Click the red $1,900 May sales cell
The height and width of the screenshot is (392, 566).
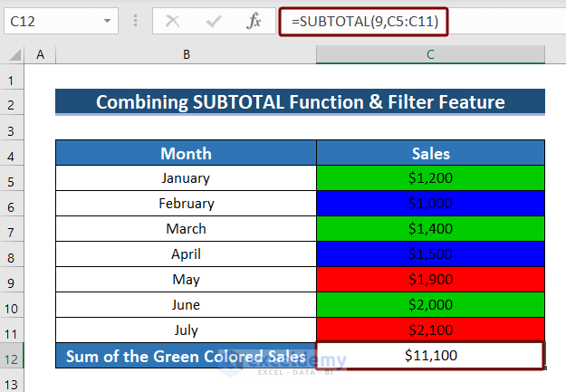(430, 280)
